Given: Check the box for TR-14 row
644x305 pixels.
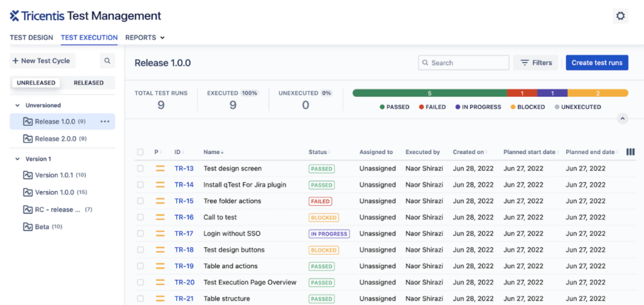Looking at the screenshot, I should [140, 185].
